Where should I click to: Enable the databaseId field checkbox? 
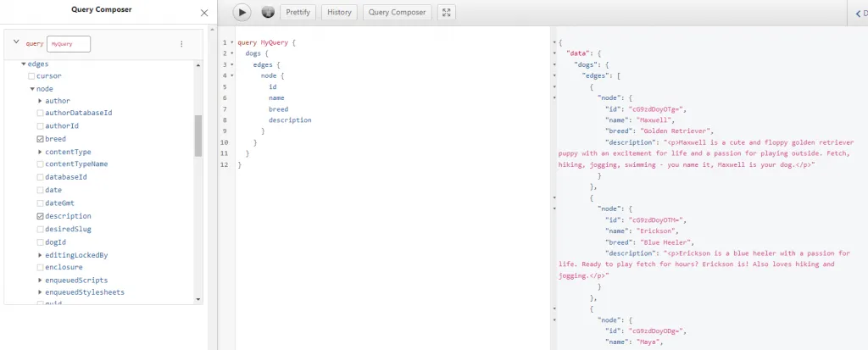[40, 177]
